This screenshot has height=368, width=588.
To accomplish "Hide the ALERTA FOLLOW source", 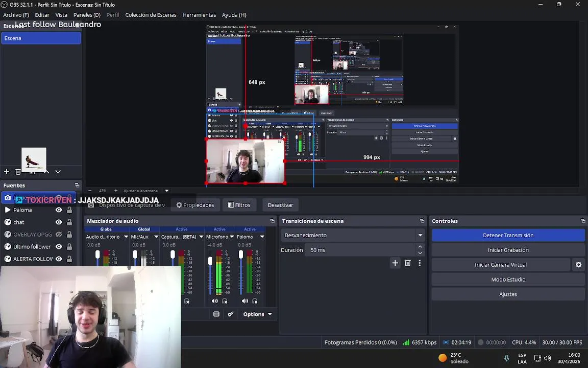I will [x=59, y=259].
